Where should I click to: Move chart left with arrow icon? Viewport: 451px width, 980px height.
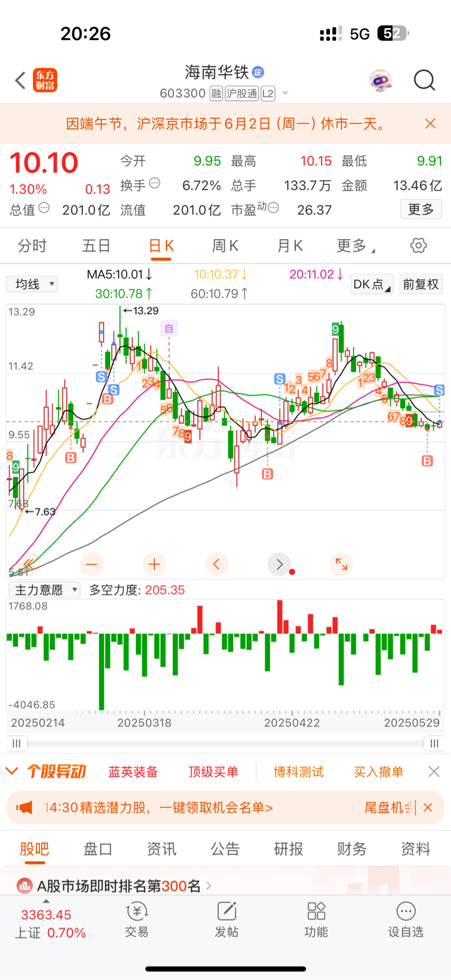(x=217, y=564)
